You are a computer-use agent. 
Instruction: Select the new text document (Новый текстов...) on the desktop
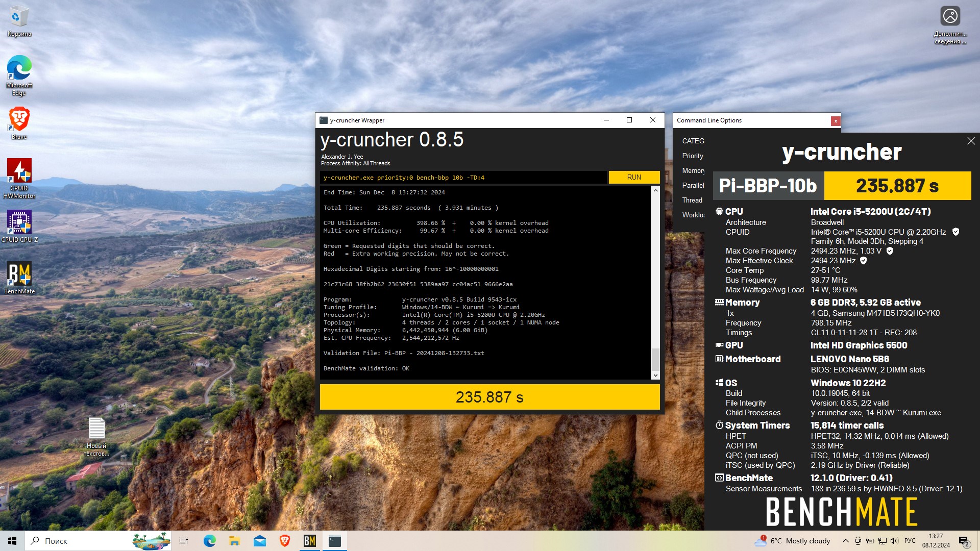(96, 437)
